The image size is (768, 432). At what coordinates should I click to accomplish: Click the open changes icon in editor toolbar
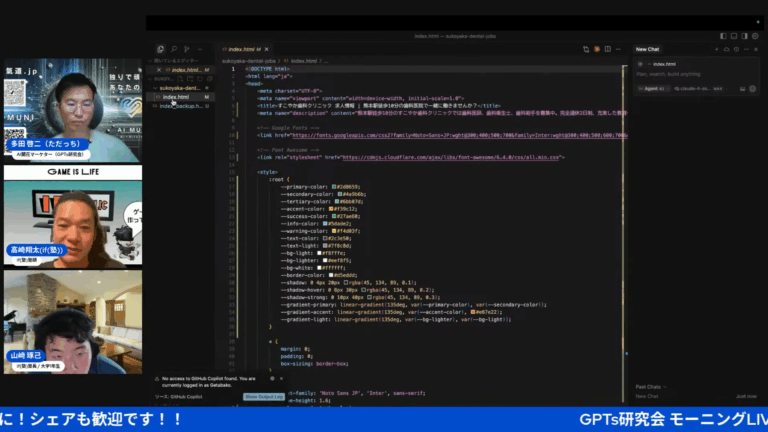point(586,49)
